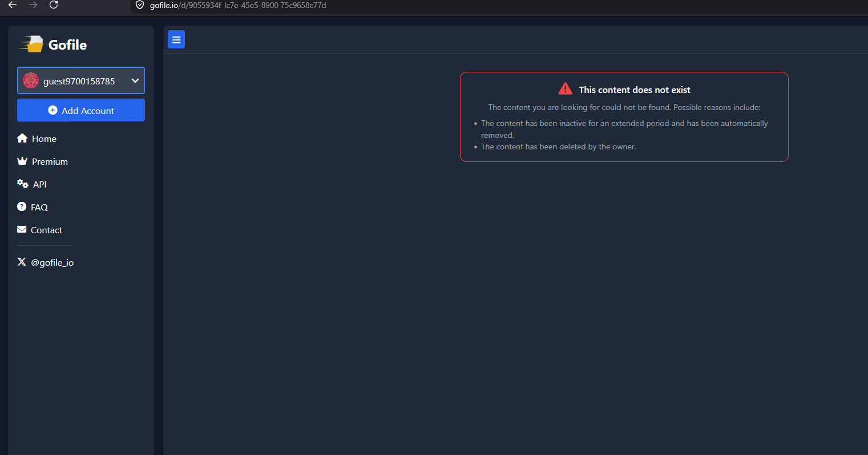Click the FAQ question mark icon
This screenshot has width=868, height=455.
tap(22, 206)
